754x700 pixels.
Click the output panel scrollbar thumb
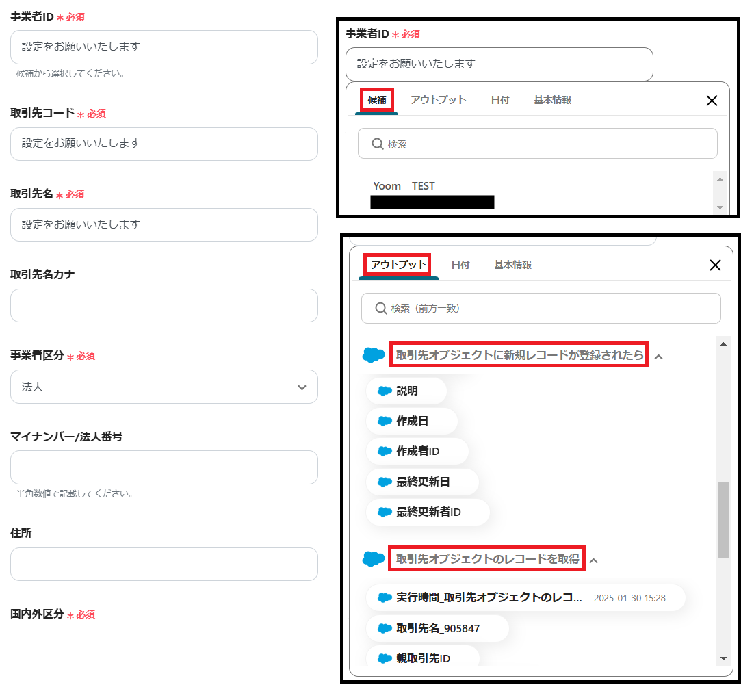(x=723, y=520)
